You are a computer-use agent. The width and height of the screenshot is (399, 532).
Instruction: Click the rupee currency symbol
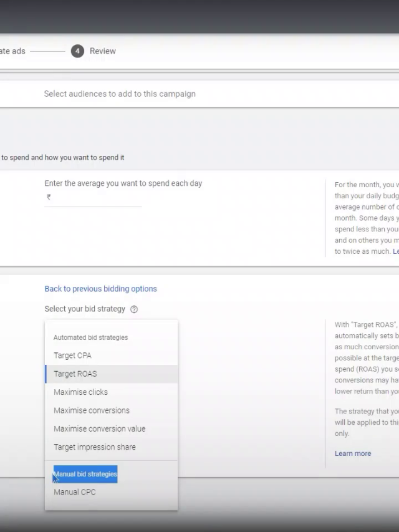point(48,197)
